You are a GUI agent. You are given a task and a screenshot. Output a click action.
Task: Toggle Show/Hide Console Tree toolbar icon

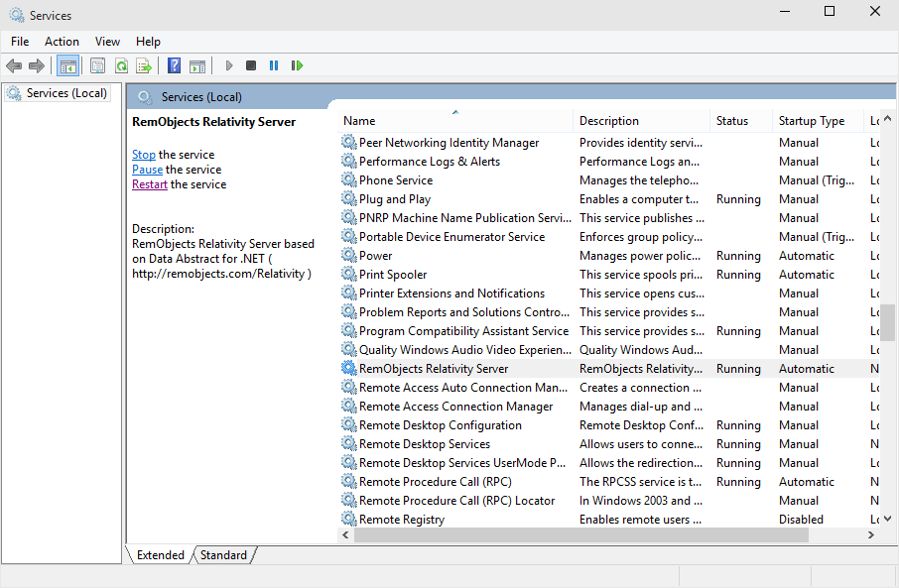[x=68, y=65]
